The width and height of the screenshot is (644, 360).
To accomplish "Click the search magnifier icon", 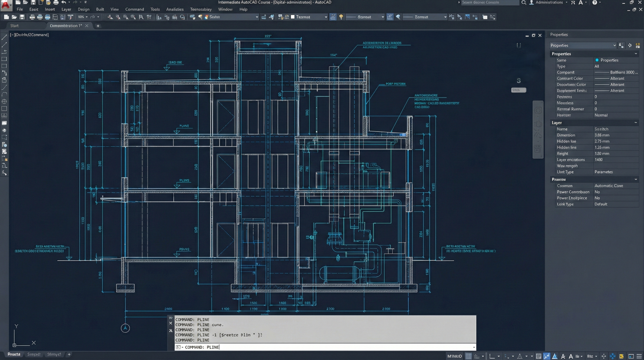I will [x=523, y=3].
